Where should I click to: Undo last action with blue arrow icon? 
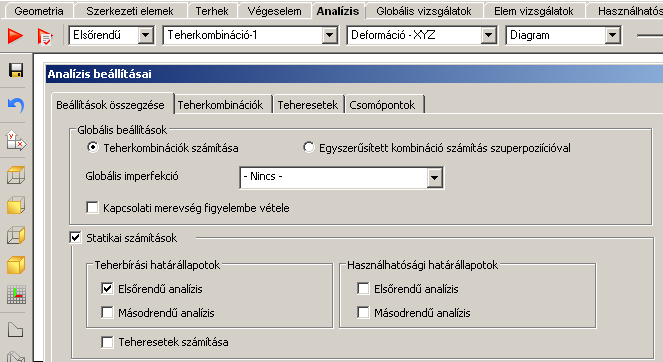(16, 105)
